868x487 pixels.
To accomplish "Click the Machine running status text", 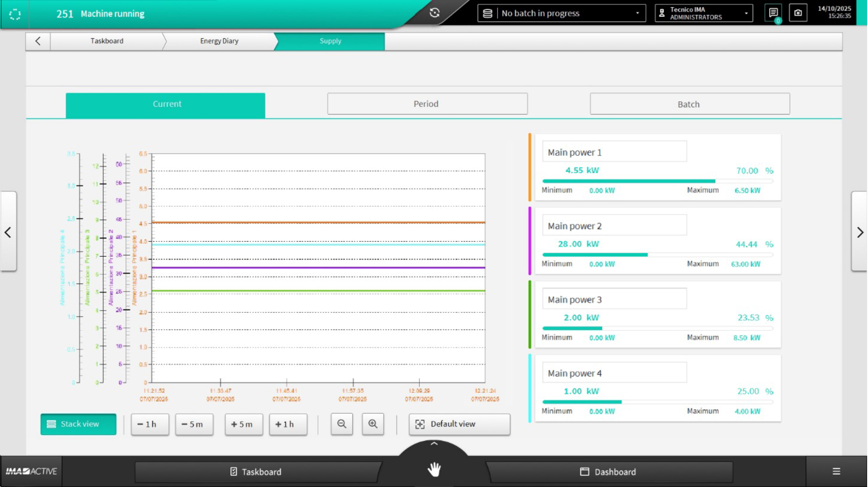I will [x=112, y=14].
